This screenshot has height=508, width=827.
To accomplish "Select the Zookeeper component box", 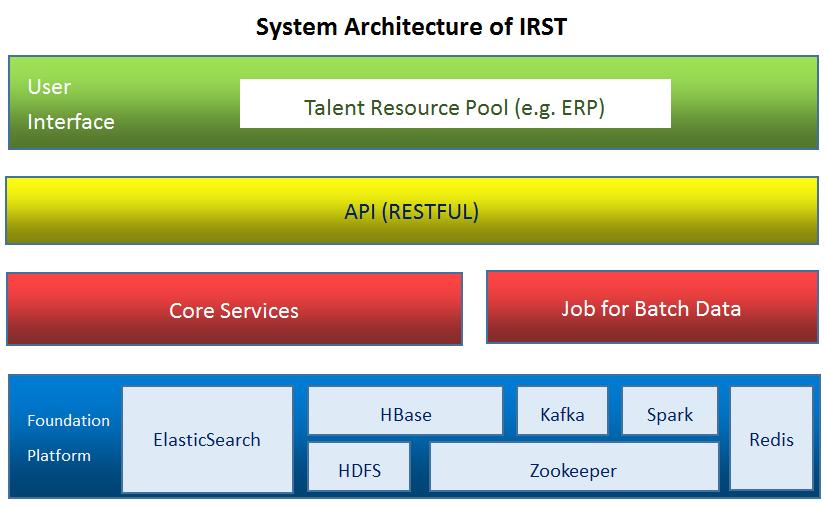I will (573, 470).
